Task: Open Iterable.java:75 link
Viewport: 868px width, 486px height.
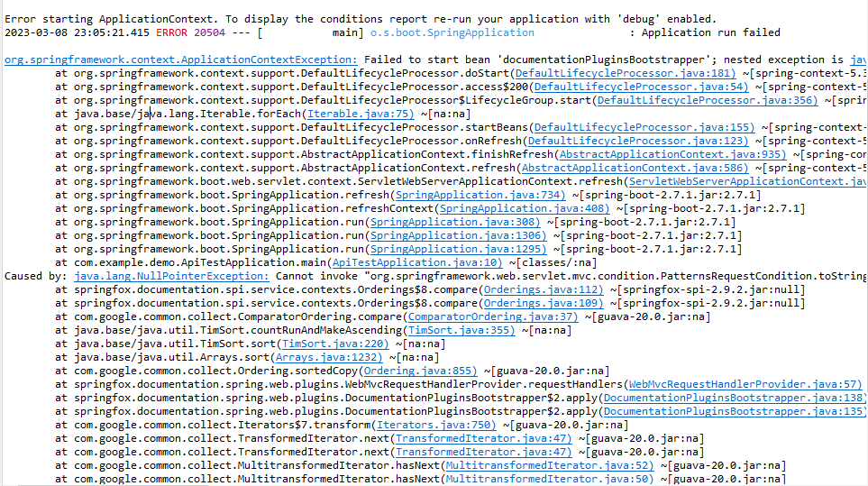Action: (361, 114)
